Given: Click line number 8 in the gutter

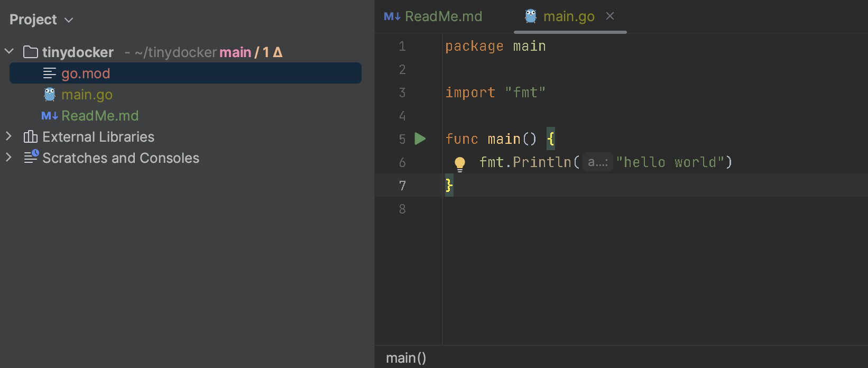Looking at the screenshot, I should click(402, 209).
